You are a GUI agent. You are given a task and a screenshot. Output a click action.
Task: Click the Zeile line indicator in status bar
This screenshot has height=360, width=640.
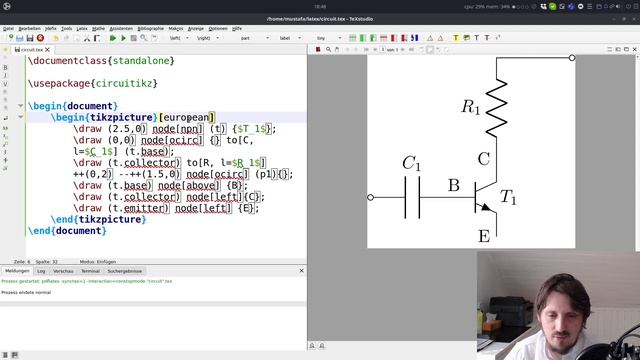click(22, 262)
